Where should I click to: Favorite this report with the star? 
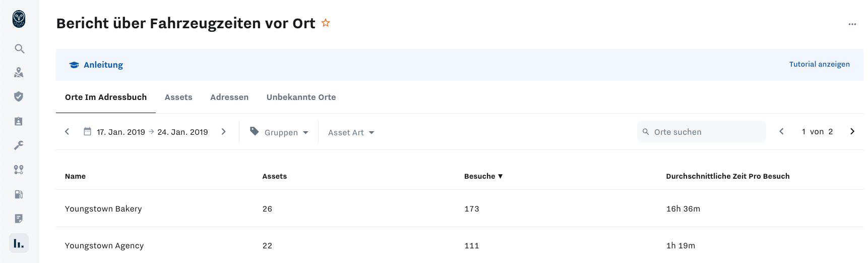coord(326,23)
